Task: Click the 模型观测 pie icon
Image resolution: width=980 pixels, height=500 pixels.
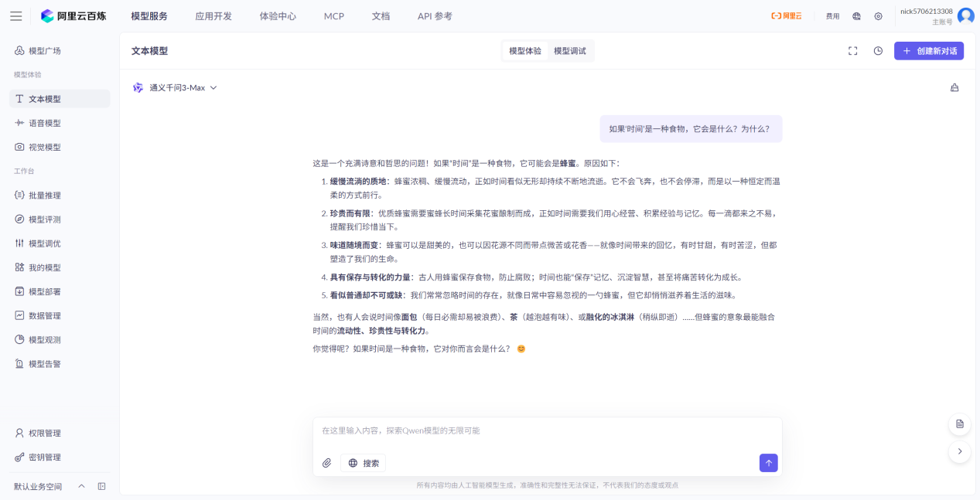Action: point(19,339)
